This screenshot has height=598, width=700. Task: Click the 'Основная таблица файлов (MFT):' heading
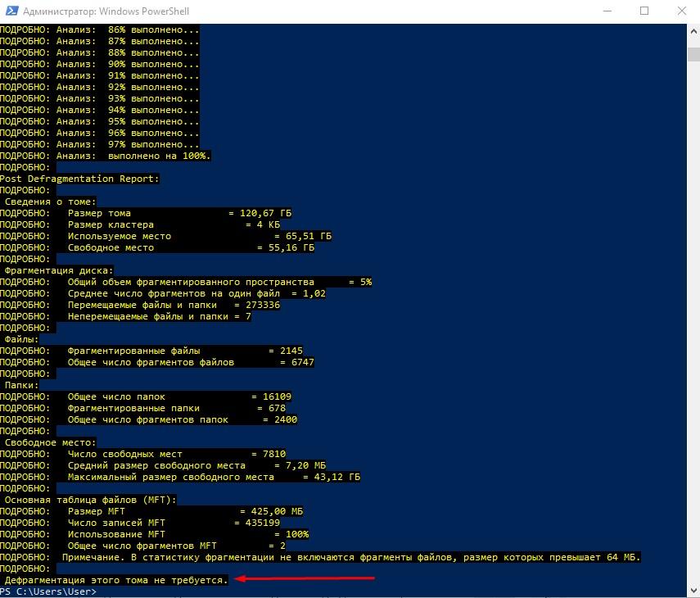[91, 500]
